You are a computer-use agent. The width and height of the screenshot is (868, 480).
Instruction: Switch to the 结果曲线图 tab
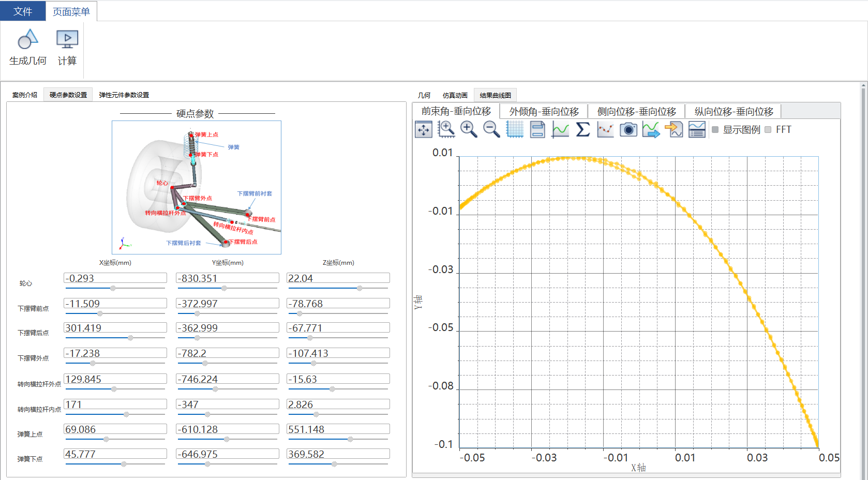pos(496,96)
